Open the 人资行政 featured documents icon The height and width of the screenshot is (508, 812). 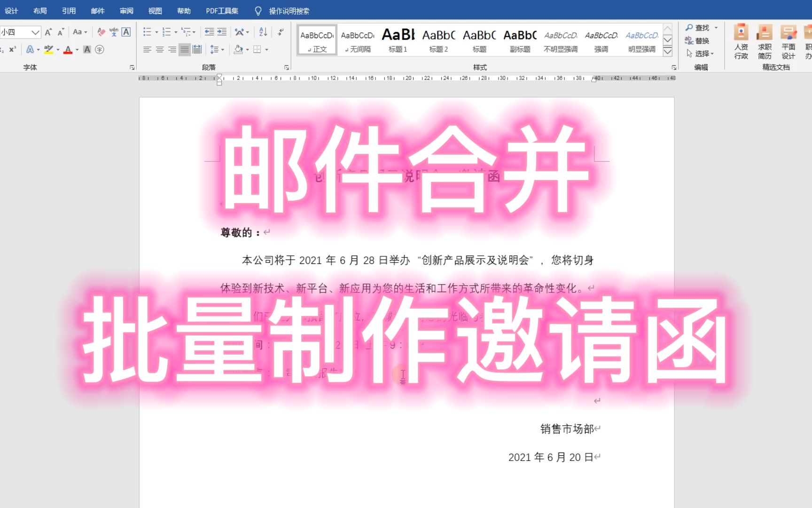(x=741, y=41)
